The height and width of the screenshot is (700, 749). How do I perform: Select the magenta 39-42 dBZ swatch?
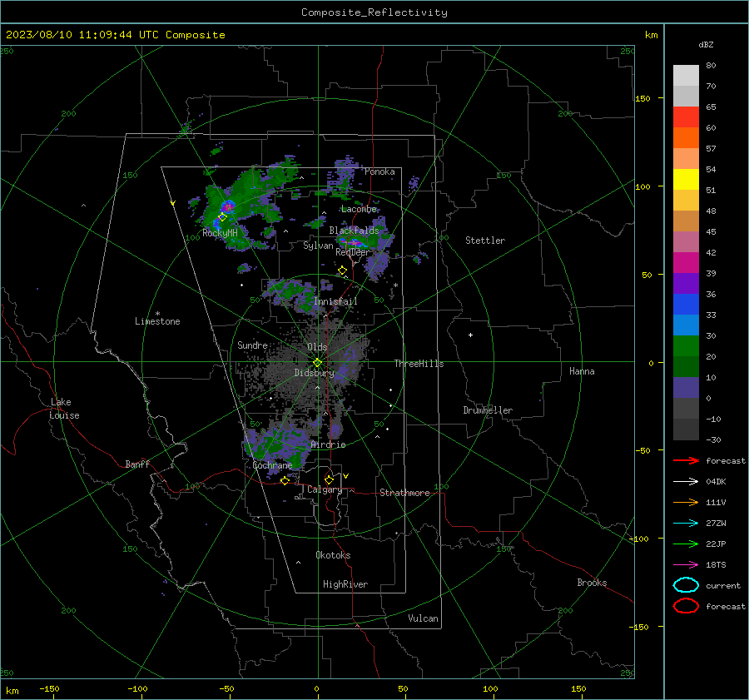pyautogui.click(x=686, y=263)
